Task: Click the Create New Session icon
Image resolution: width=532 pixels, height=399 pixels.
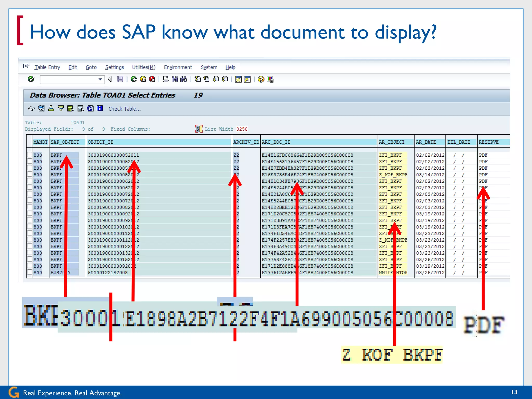Action: tap(238, 79)
